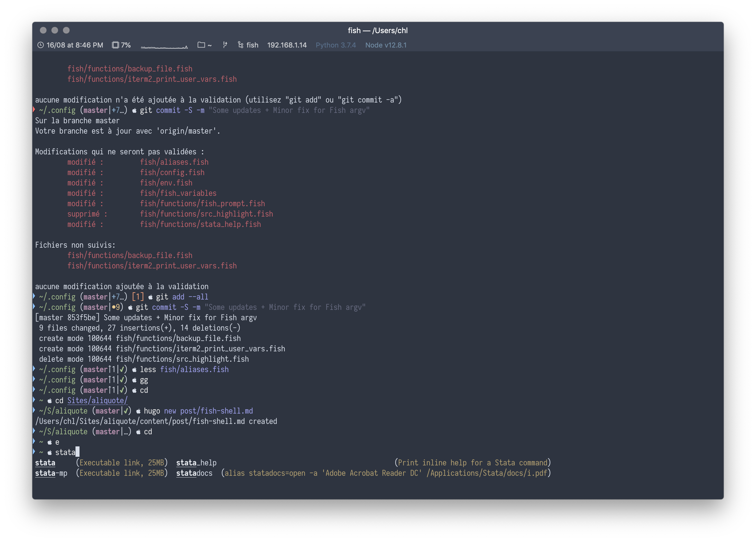Select the stata completion suggestion
756x542 pixels.
(45, 463)
